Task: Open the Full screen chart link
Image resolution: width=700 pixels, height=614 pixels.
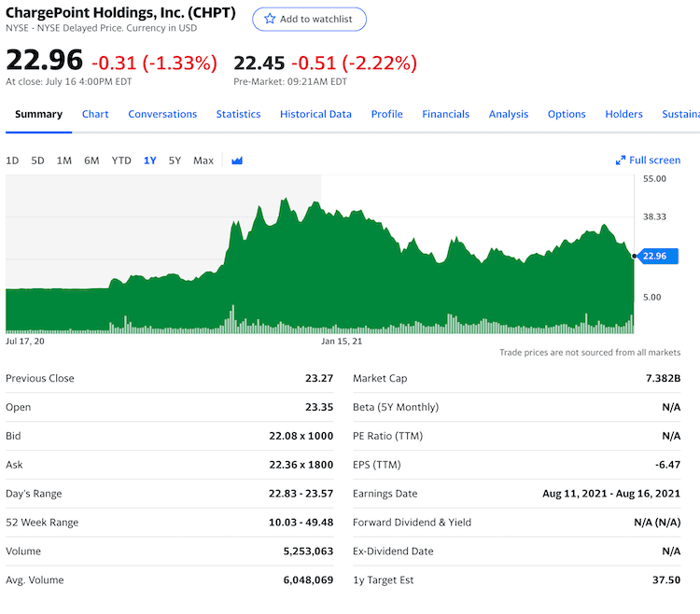Action: tap(654, 160)
